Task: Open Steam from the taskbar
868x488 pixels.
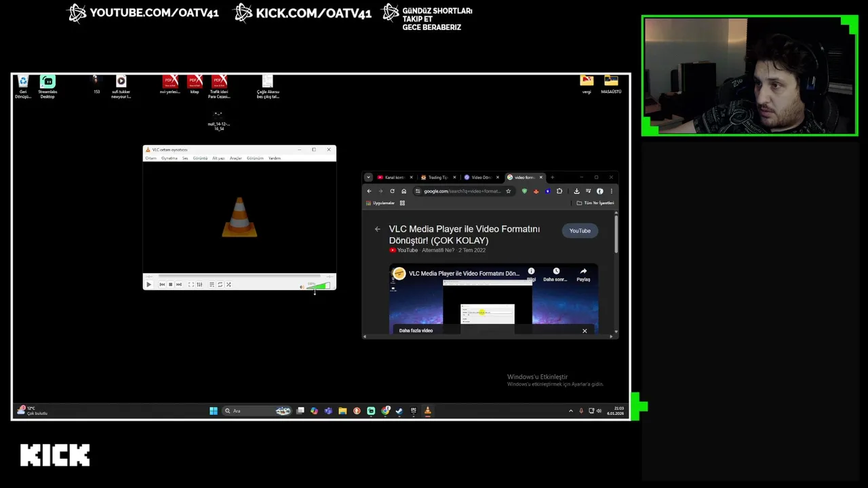Action: (399, 411)
